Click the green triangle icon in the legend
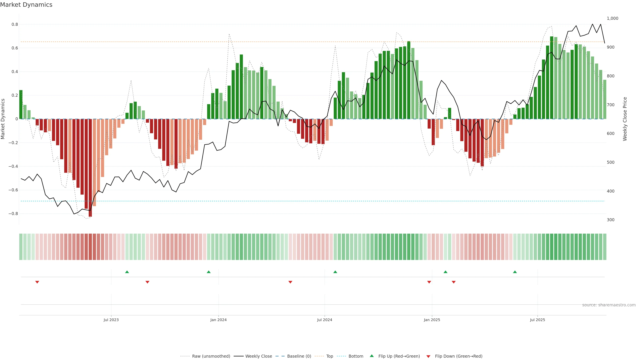 [x=372, y=356]
